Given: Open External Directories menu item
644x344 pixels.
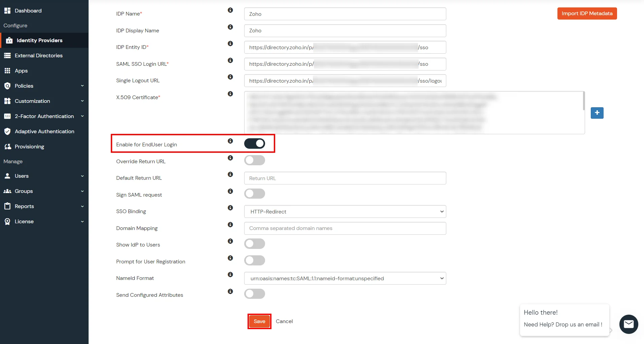Looking at the screenshot, I should 44,56.
